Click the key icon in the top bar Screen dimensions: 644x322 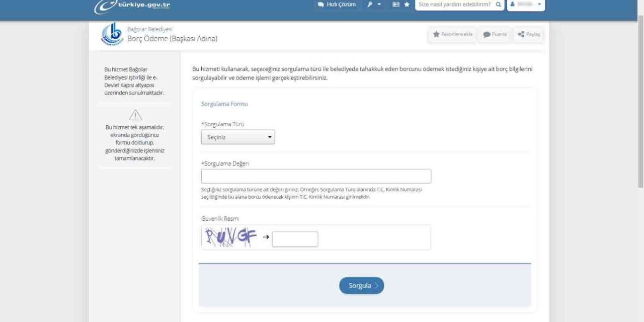click(370, 5)
